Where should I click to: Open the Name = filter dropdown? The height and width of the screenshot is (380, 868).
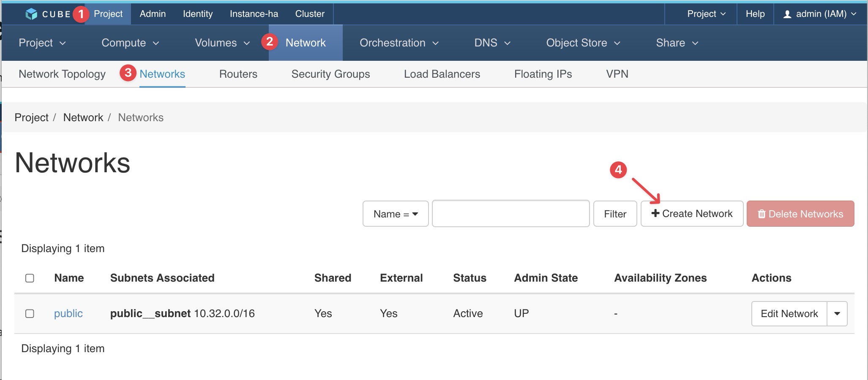[396, 214]
